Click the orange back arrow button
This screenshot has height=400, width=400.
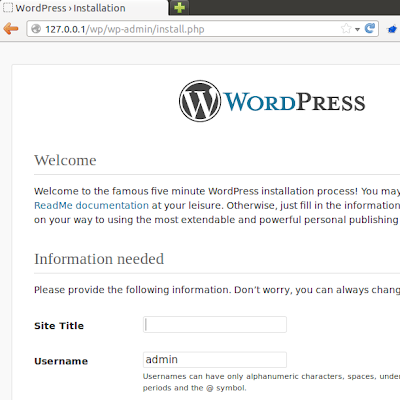[x=11, y=29]
